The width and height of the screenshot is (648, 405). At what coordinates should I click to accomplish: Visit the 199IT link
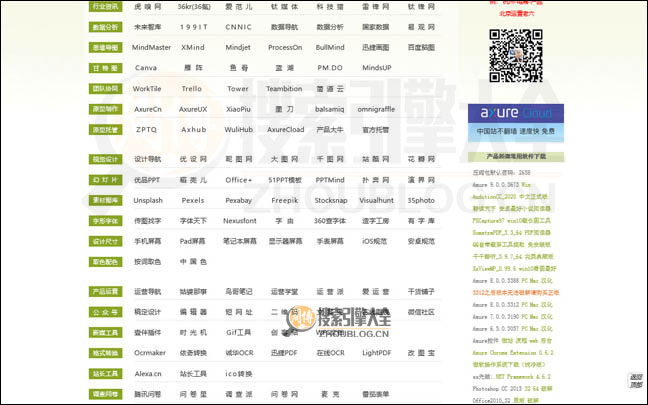tap(193, 27)
